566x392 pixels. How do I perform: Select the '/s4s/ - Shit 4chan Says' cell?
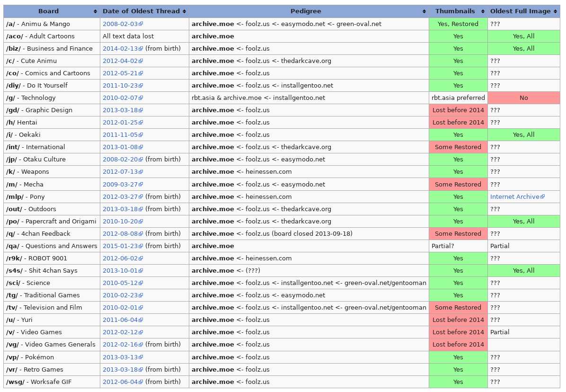click(52, 271)
